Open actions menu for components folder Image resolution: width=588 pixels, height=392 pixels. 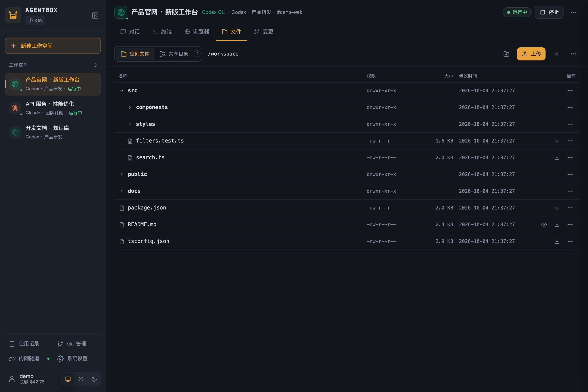pos(570,107)
